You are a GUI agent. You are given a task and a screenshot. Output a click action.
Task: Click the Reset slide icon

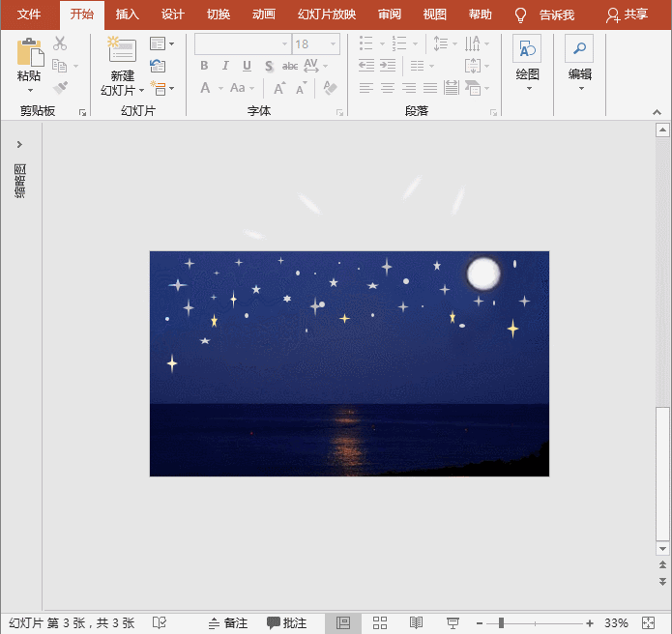tap(158, 66)
